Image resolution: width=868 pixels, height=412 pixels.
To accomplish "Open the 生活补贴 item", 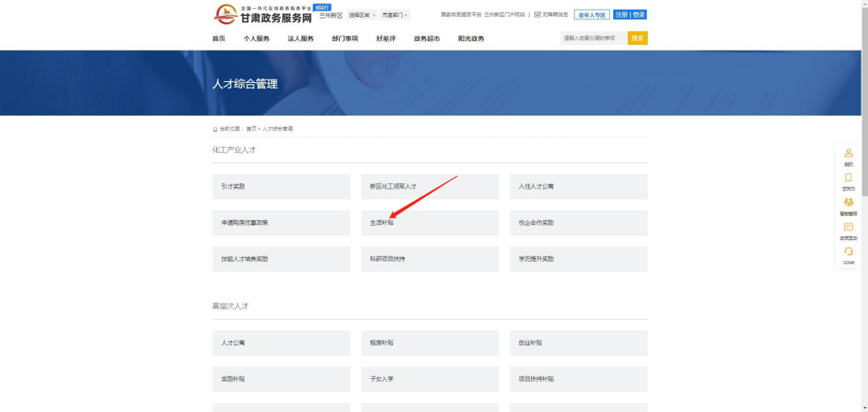I will click(429, 222).
